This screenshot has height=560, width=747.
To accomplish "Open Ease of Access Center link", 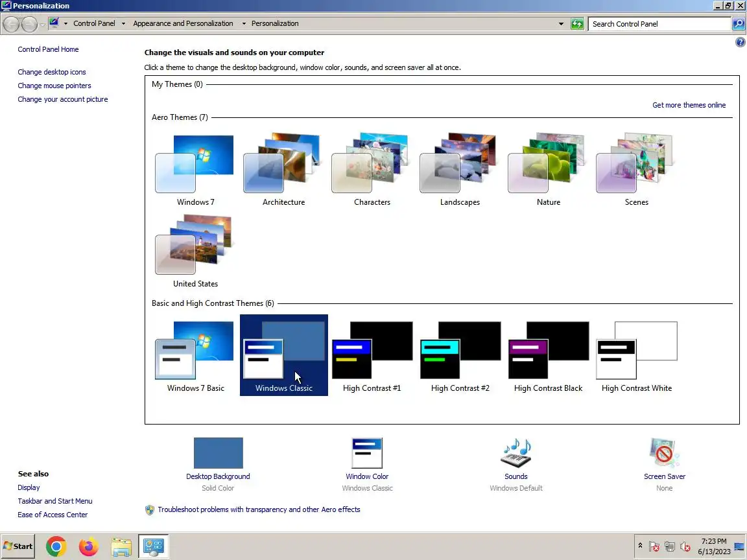I will click(53, 515).
